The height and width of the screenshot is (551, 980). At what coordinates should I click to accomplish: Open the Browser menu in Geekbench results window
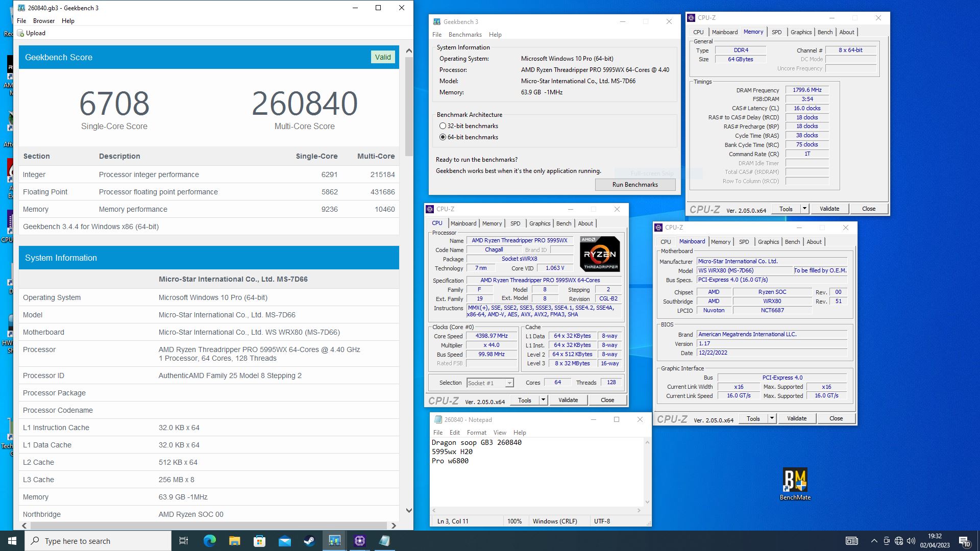tap(44, 21)
